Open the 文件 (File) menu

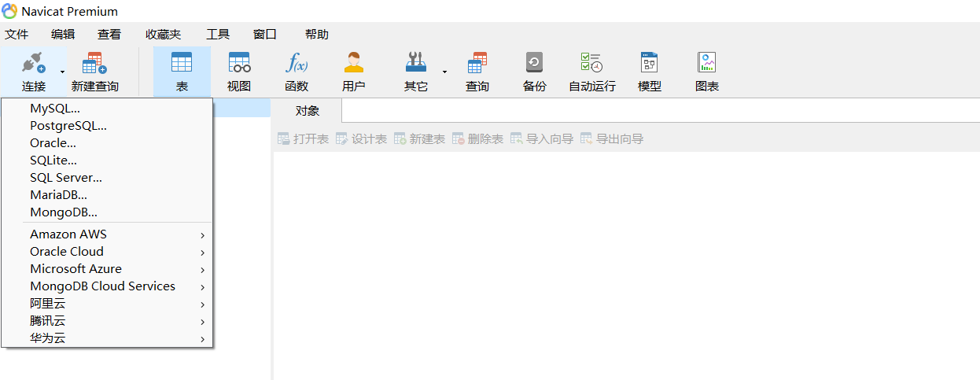tap(17, 34)
